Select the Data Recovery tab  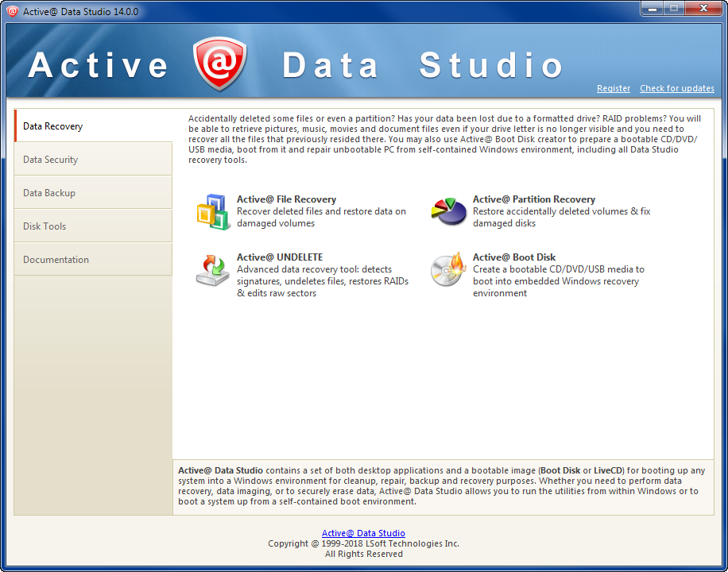coord(93,126)
